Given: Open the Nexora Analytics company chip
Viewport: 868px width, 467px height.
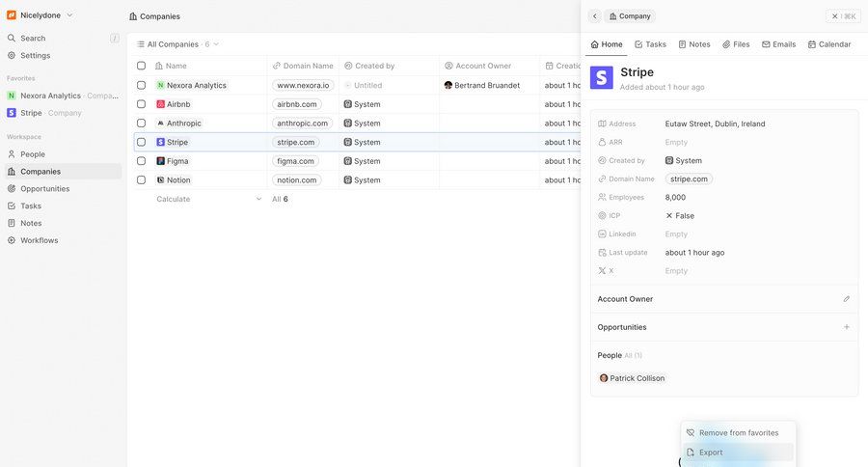Looking at the screenshot, I should click(x=192, y=85).
